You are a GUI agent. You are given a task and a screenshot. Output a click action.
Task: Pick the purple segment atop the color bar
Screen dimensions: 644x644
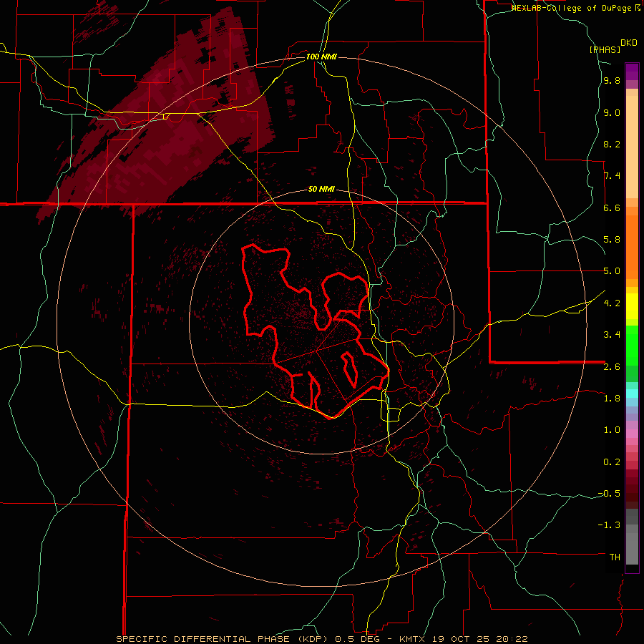pyautogui.click(x=632, y=72)
